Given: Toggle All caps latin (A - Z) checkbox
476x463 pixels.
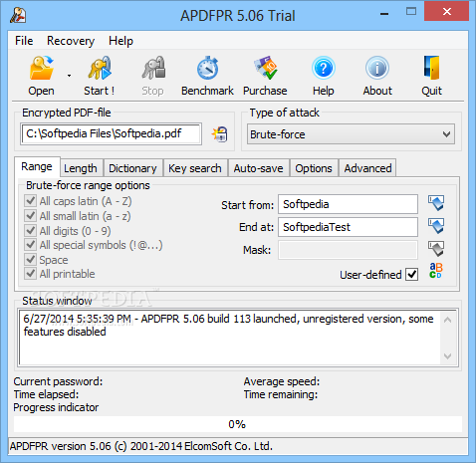Looking at the screenshot, I should 31,201.
